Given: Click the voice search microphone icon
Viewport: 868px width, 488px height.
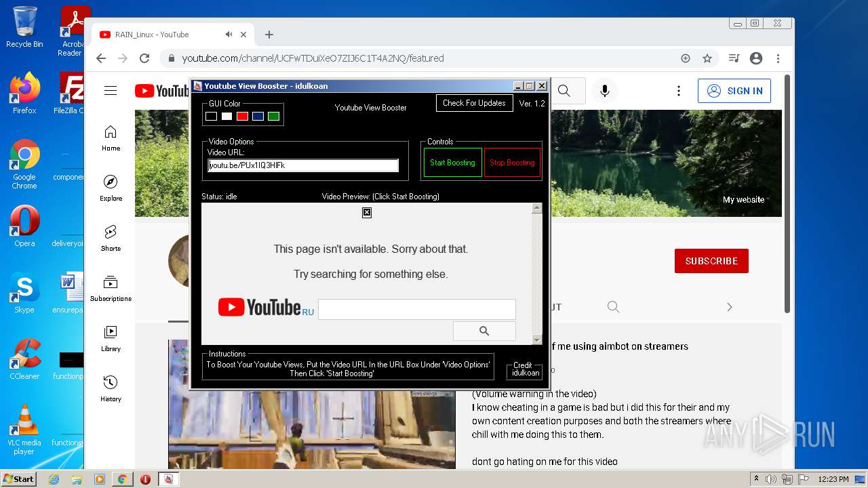Looking at the screenshot, I should 605,91.
